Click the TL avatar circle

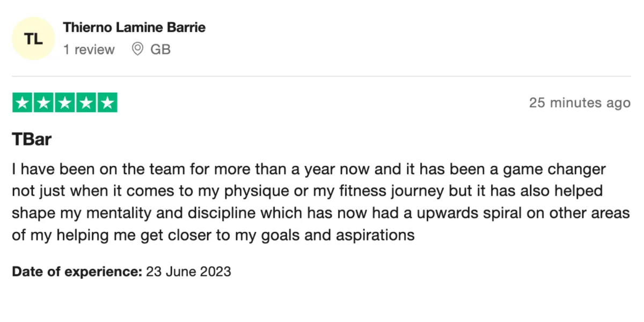(34, 38)
